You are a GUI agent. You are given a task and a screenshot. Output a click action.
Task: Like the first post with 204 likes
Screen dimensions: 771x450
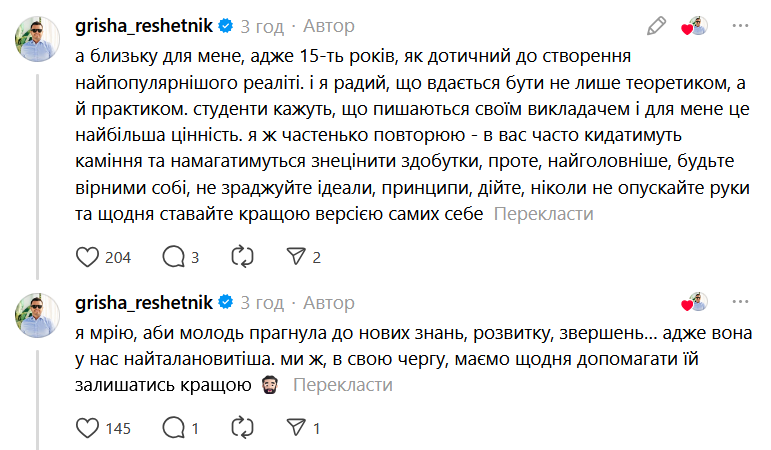pos(88,257)
